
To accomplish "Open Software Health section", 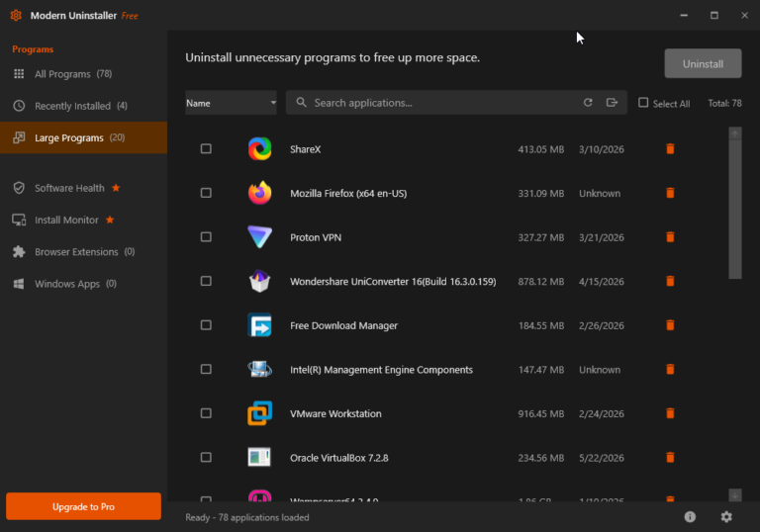I will (x=83, y=188).
